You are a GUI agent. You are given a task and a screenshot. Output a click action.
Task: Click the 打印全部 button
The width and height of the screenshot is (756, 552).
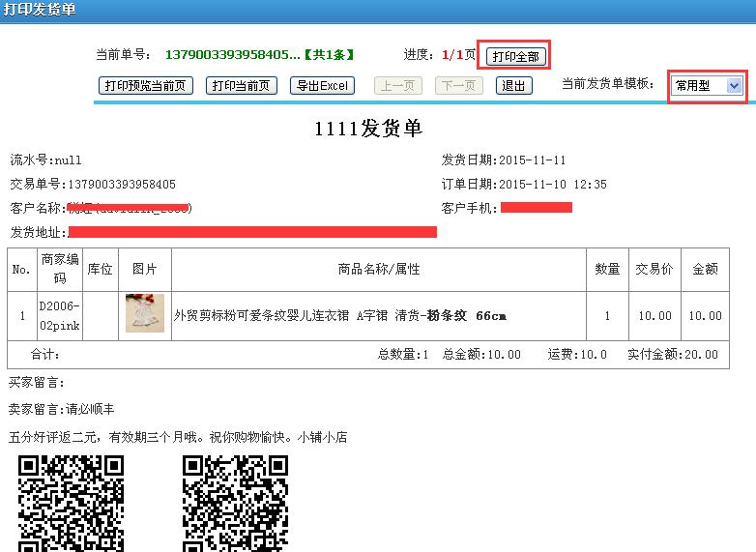pos(515,56)
